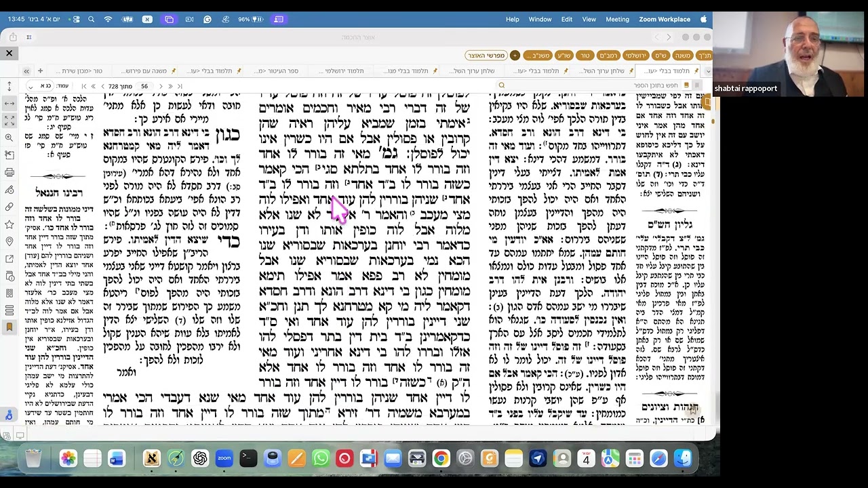Expand the tabs list chevron at right
Screen dimensions: 868x488
click(x=708, y=70)
